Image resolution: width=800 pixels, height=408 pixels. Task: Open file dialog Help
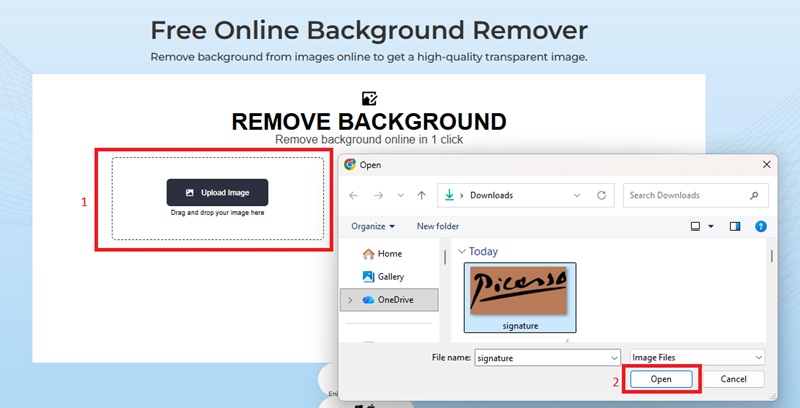pos(761,226)
